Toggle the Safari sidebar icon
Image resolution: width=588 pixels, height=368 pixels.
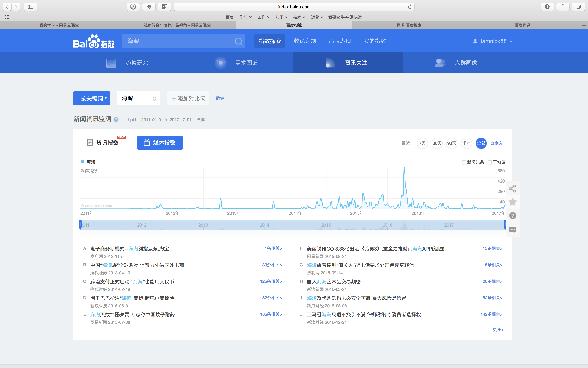tap(30, 7)
